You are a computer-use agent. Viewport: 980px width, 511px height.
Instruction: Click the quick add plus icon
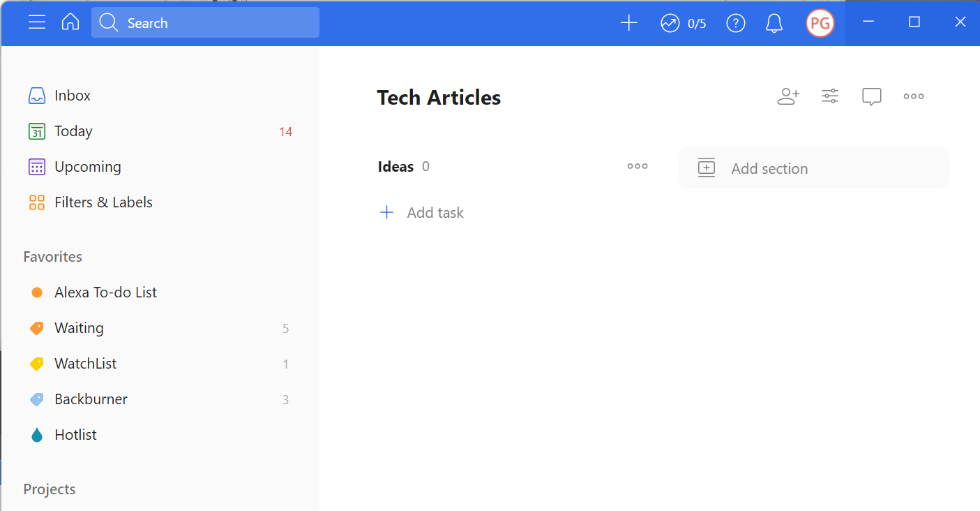point(628,22)
